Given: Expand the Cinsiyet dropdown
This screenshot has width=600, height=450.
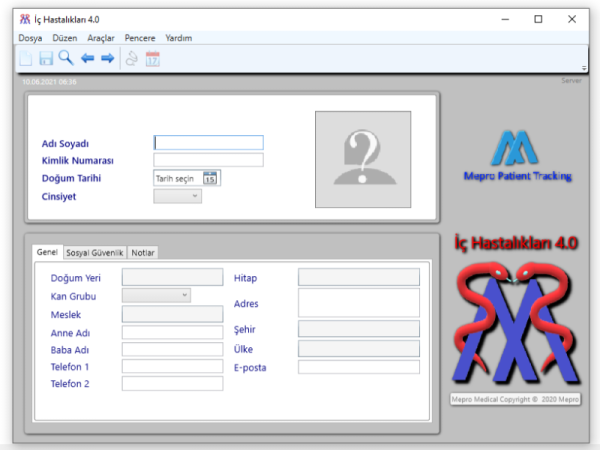Looking at the screenshot, I should click(178, 196).
